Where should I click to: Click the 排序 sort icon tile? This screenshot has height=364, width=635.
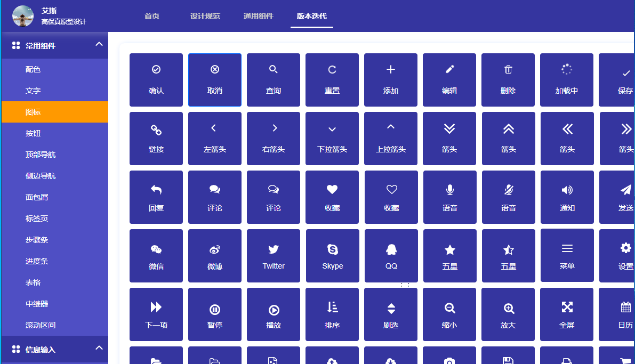(x=332, y=314)
